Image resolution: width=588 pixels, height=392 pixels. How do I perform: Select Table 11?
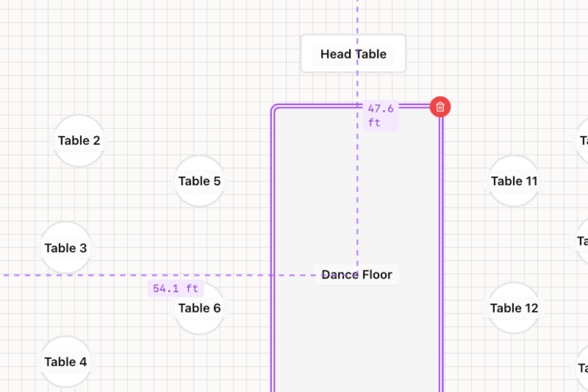click(x=514, y=181)
